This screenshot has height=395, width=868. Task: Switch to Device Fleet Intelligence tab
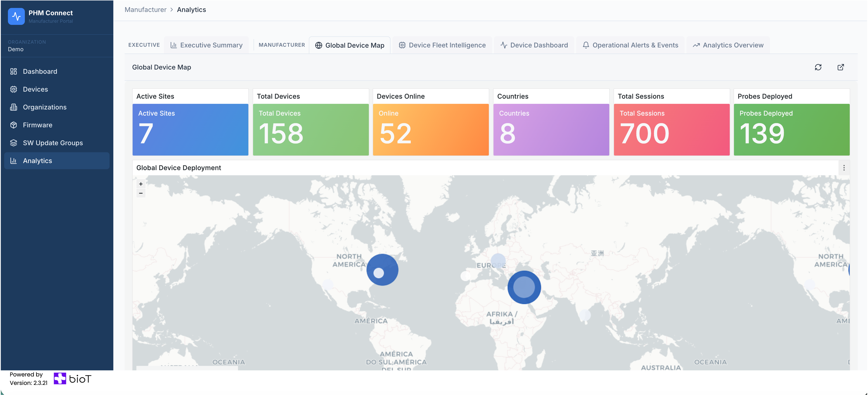click(x=442, y=45)
